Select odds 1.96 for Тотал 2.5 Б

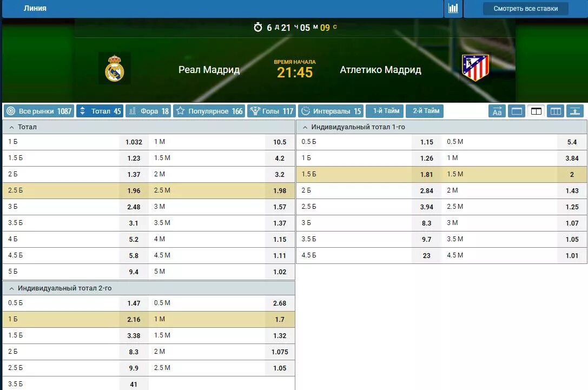134,190
